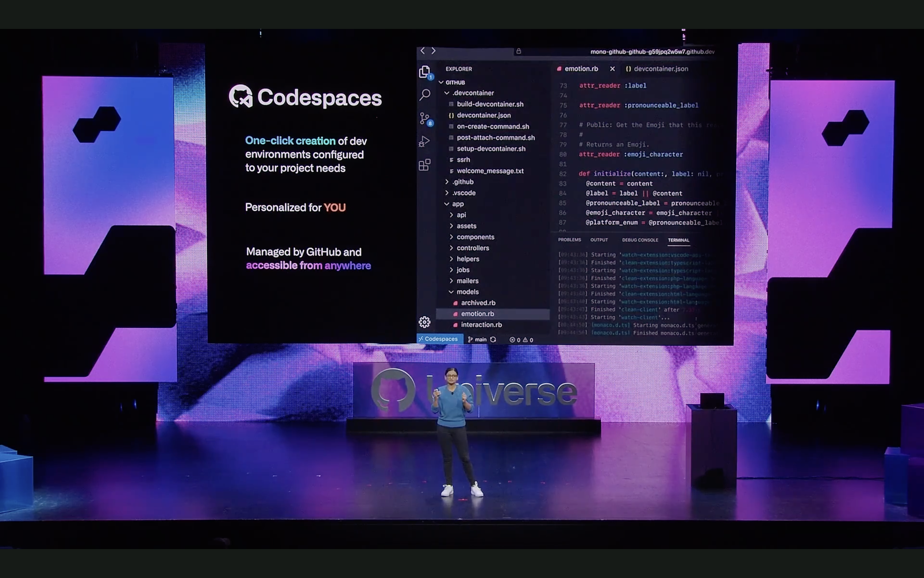
Task: Collapse the app folder
Action: tap(454, 204)
